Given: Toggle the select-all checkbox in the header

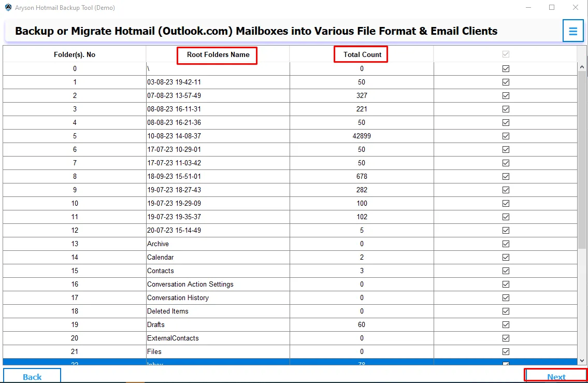Looking at the screenshot, I should pos(506,54).
